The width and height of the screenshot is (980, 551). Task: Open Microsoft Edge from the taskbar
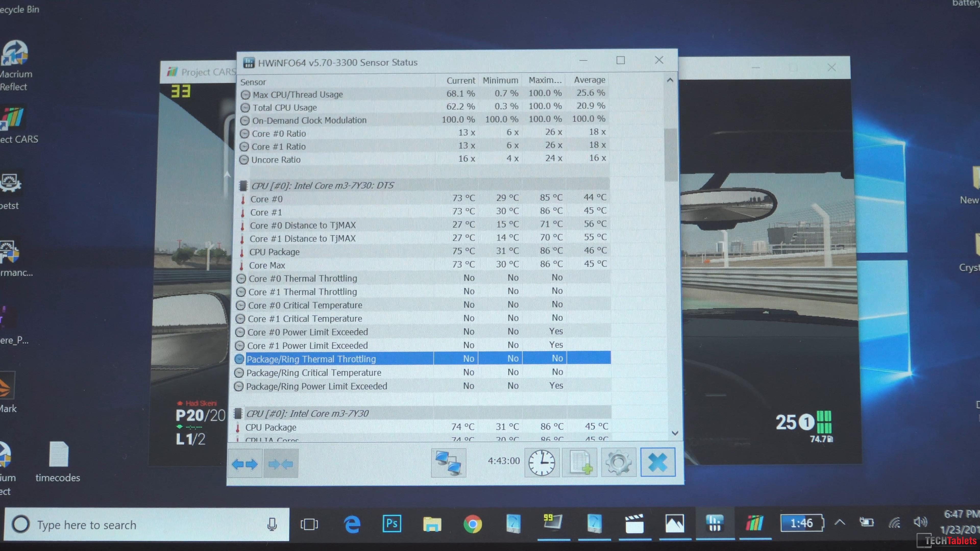coord(352,524)
